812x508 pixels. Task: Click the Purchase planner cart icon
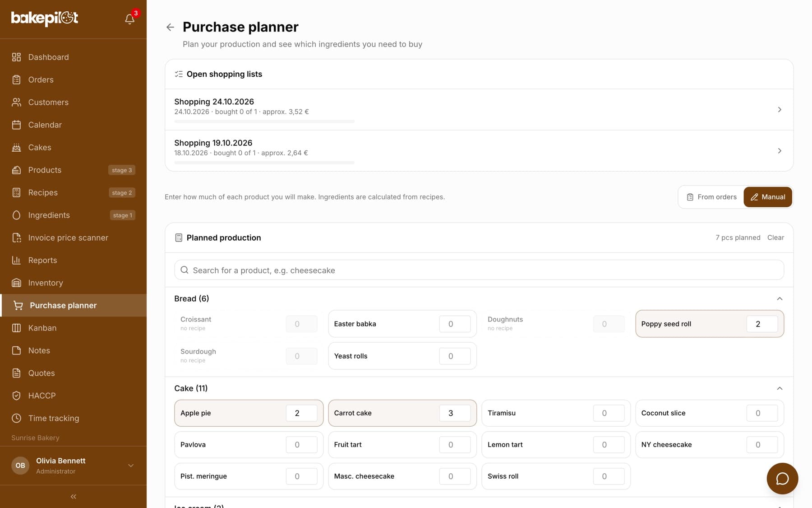pyautogui.click(x=18, y=305)
